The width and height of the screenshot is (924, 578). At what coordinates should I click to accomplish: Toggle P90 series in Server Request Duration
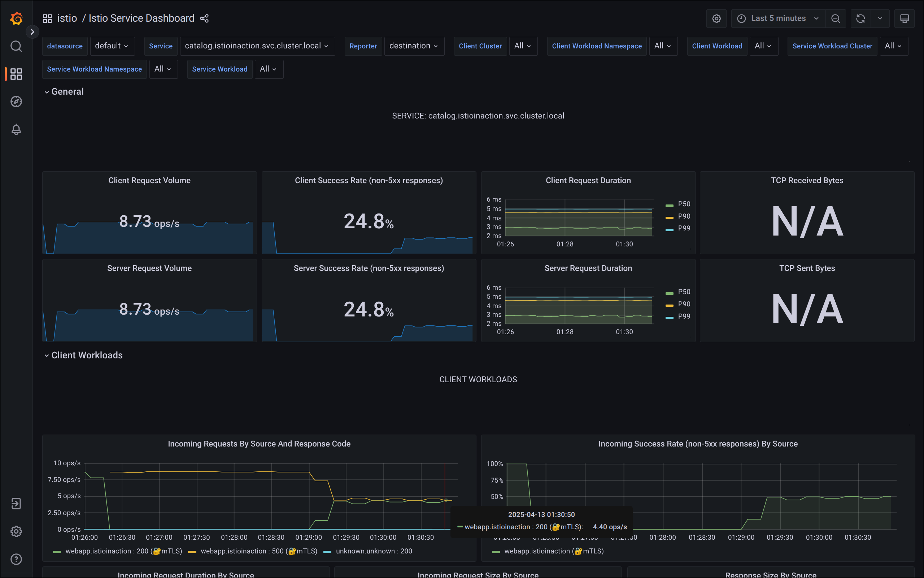684,304
